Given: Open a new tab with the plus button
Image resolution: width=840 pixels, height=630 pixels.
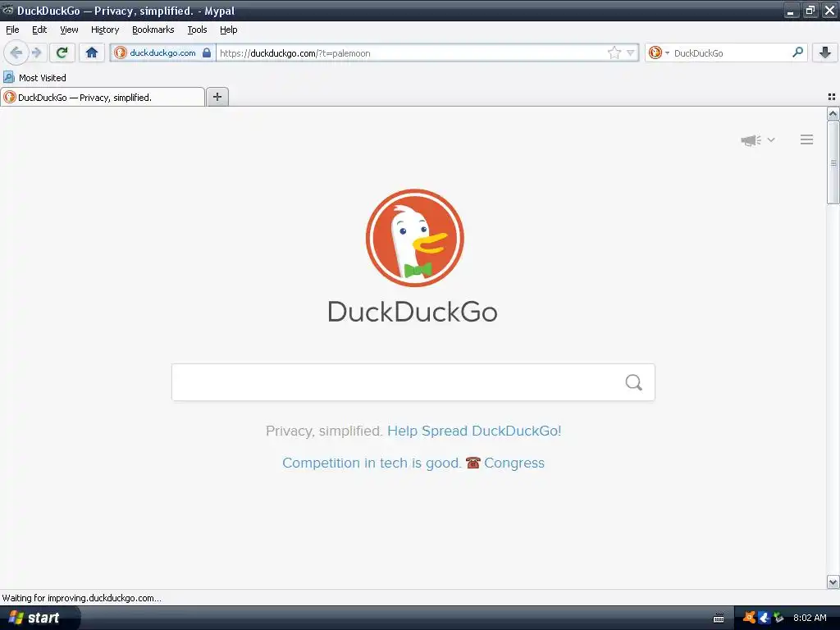Looking at the screenshot, I should [x=217, y=97].
